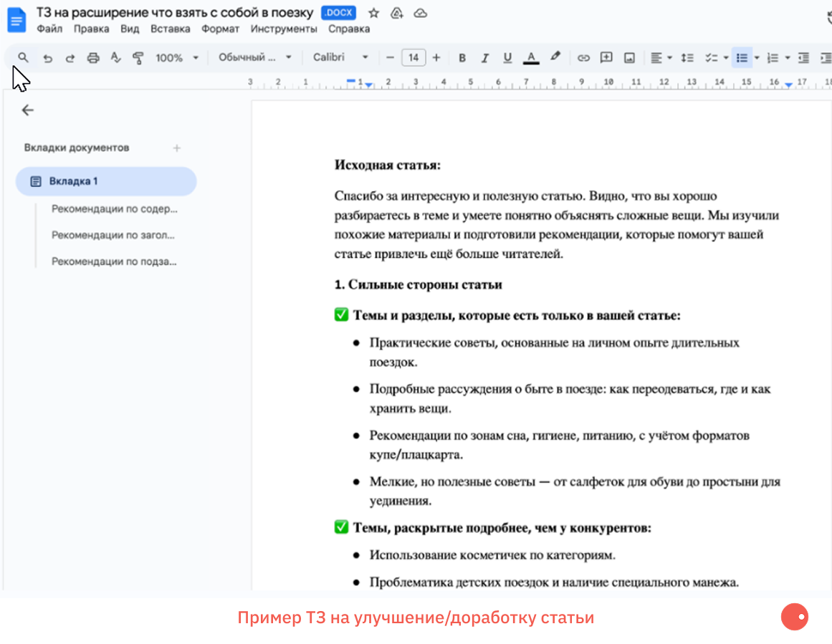Click the search magnifier icon in toolbar
The height and width of the screenshot is (644, 832).
click(23, 57)
